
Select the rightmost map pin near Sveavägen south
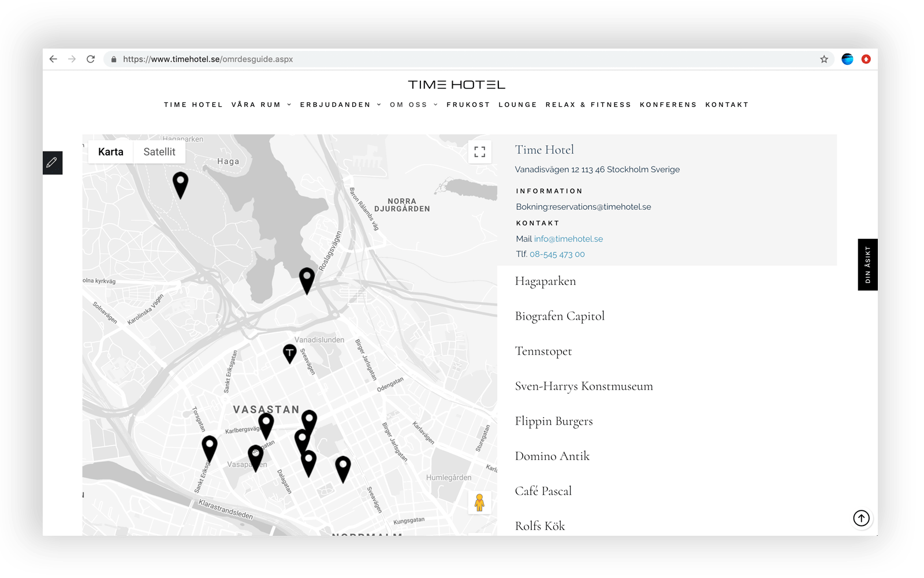(343, 469)
